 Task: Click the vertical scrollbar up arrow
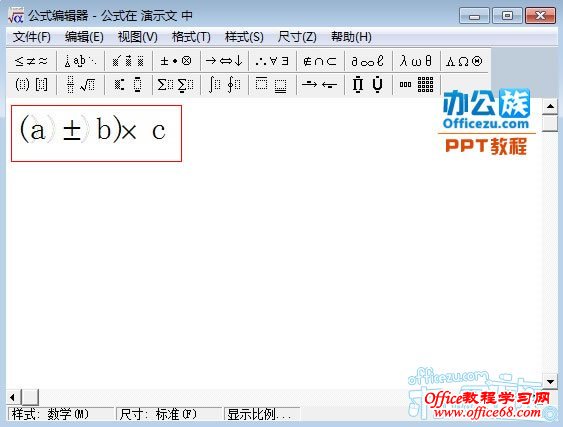pyautogui.click(x=550, y=106)
